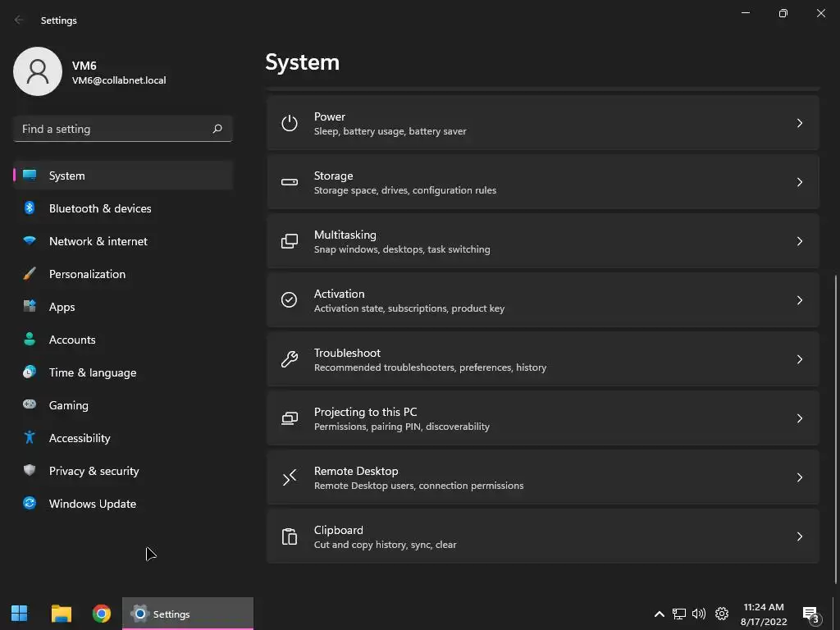This screenshot has height=630, width=840.
Task: Open the notification center icon
Action: point(810,614)
